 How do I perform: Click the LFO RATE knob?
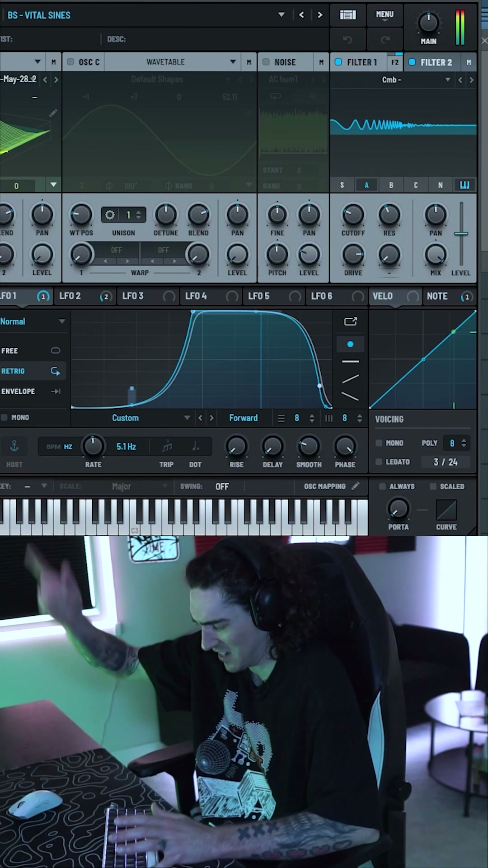(x=93, y=446)
